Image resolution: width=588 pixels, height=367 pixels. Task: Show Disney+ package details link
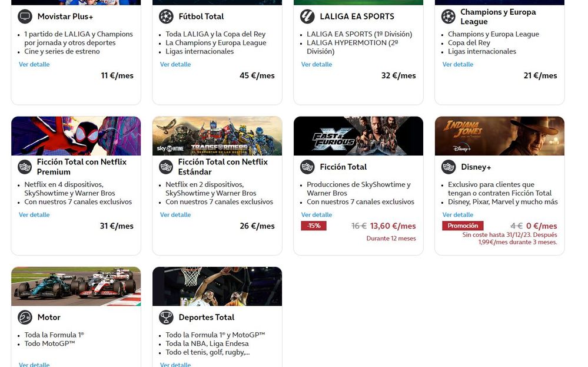click(458, 215)
